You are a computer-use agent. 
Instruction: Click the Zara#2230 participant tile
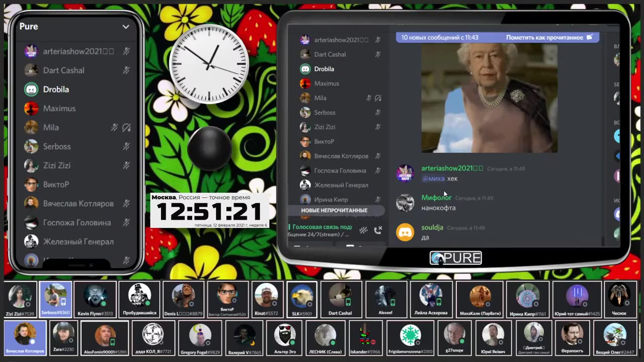[x=63, y=338]
